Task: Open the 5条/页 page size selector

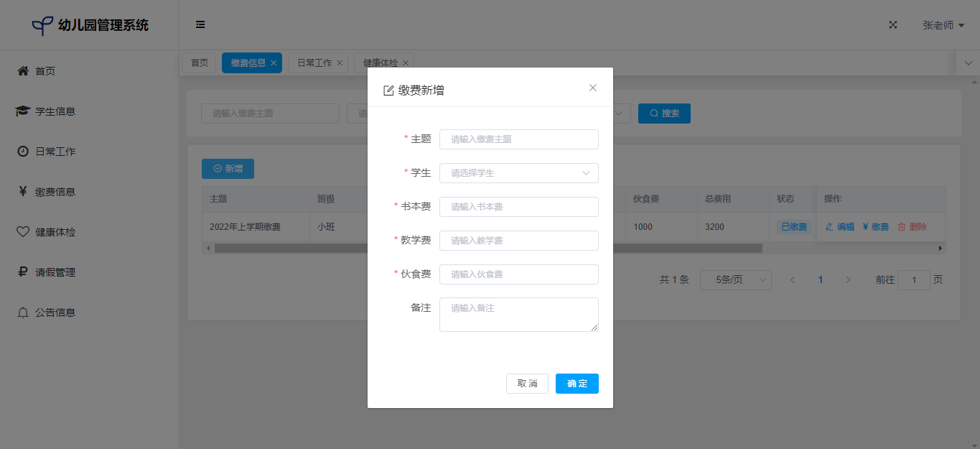Action: (x=735, y=280)
